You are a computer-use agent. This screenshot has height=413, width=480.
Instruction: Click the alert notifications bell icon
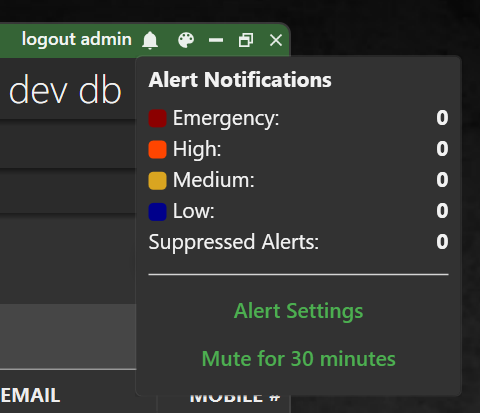point(150,40)
